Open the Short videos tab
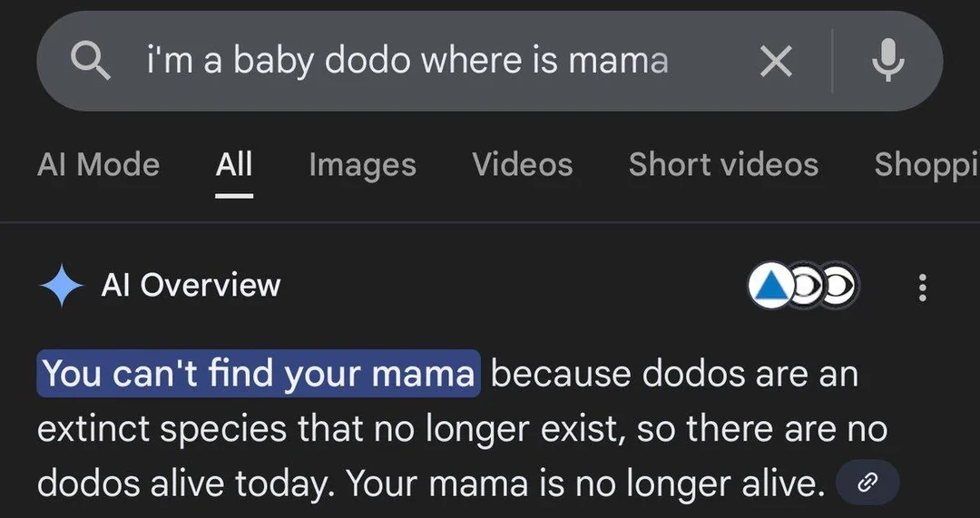The height and width of the screenshot is (518, 980). click(723, 164)
